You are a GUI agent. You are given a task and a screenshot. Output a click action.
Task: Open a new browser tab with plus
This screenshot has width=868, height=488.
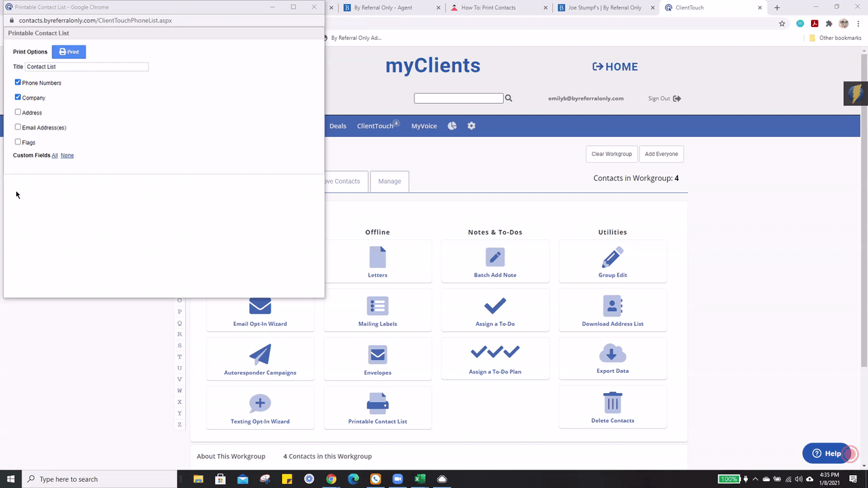(x=777, y=7)
